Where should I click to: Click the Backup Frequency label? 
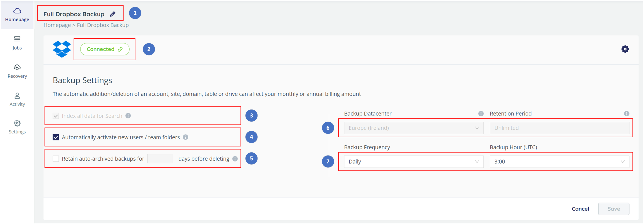[367, 147]
